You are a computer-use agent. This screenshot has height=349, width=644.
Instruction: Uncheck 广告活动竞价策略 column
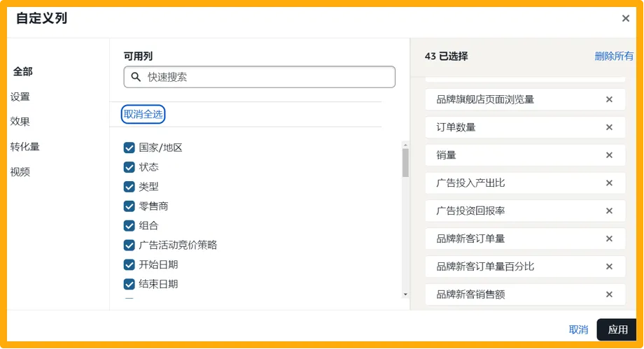(129, 245)
